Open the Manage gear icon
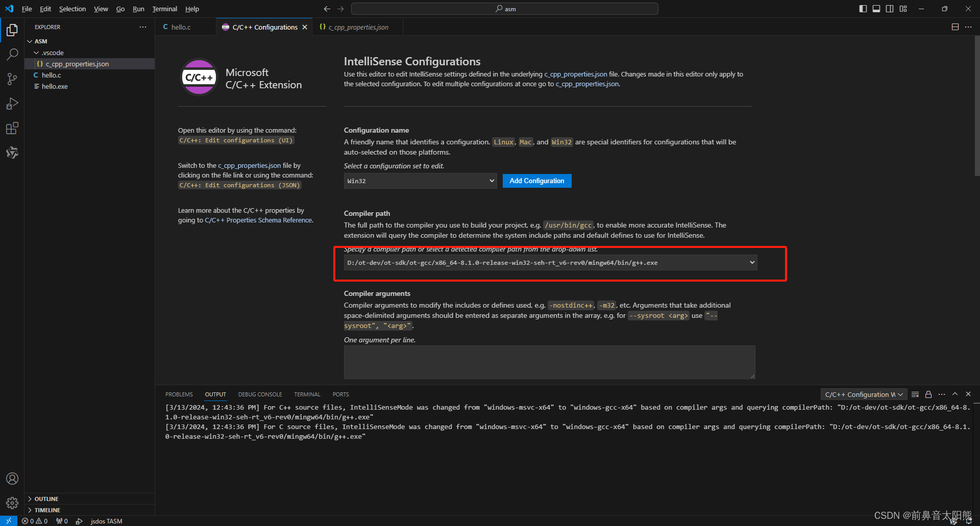 tap(12, 503)
